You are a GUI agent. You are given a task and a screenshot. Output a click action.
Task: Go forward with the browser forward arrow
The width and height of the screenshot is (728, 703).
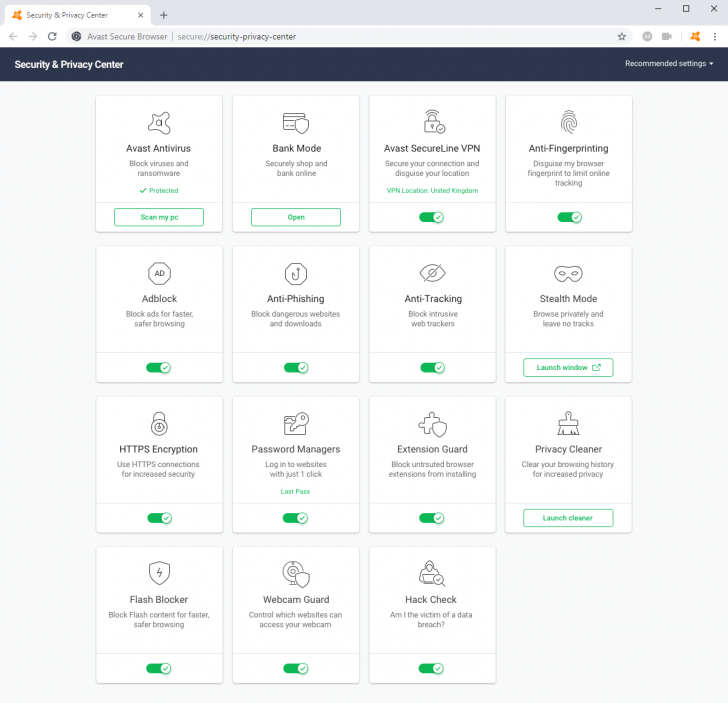pyautogui.click(x=32, y=36)
